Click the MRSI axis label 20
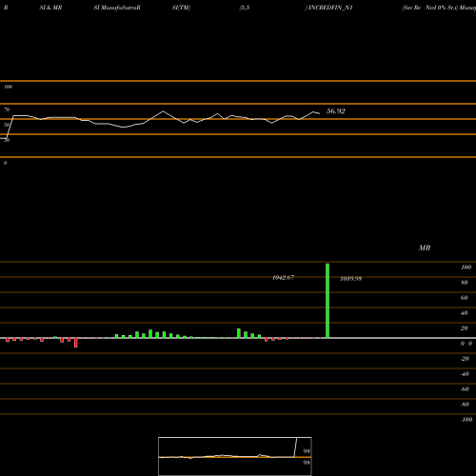 point(465,328)
